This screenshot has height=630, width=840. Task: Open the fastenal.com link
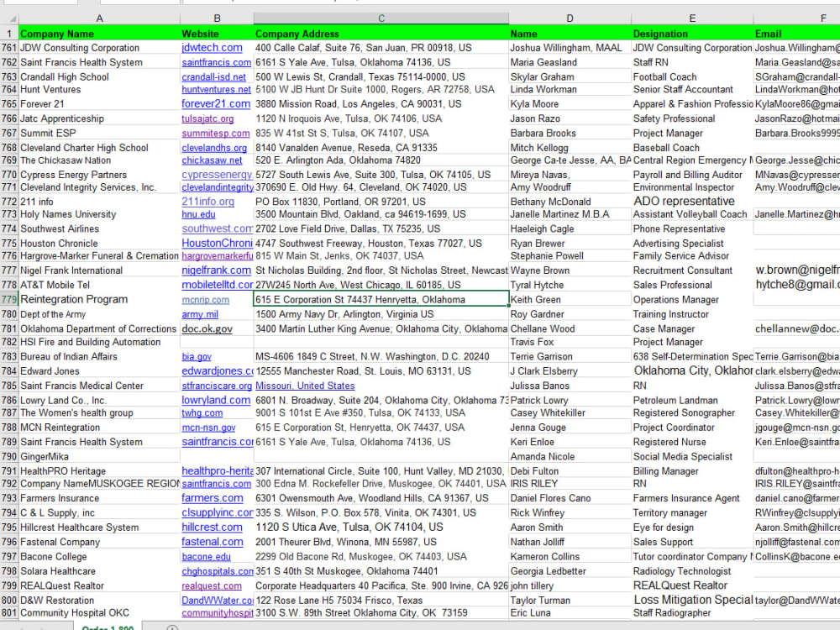(213, 542)
